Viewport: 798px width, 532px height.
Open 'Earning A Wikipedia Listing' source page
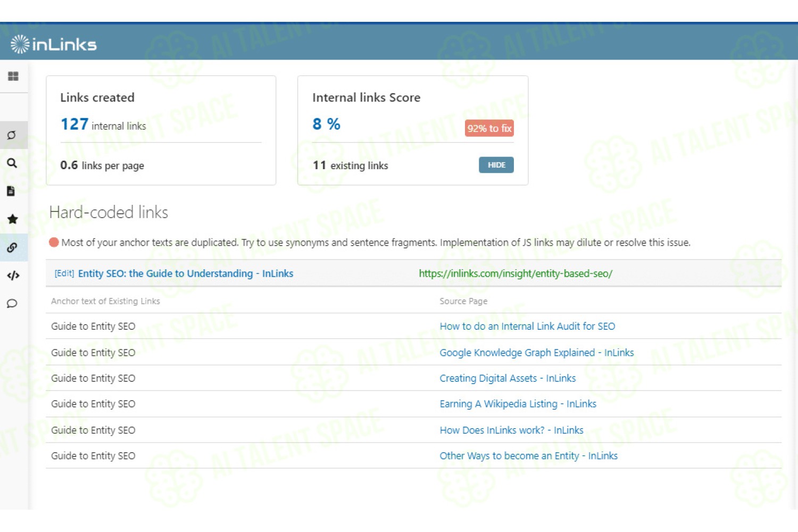(518, 404)
